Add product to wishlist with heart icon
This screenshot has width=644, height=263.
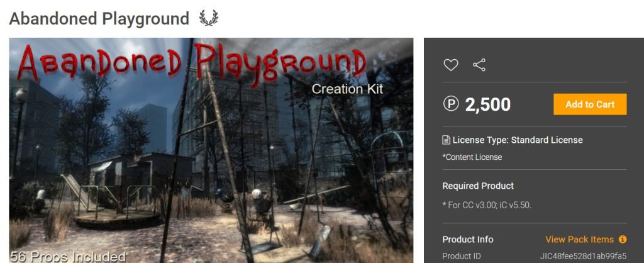pyautogui.click(x=450, y=65)
